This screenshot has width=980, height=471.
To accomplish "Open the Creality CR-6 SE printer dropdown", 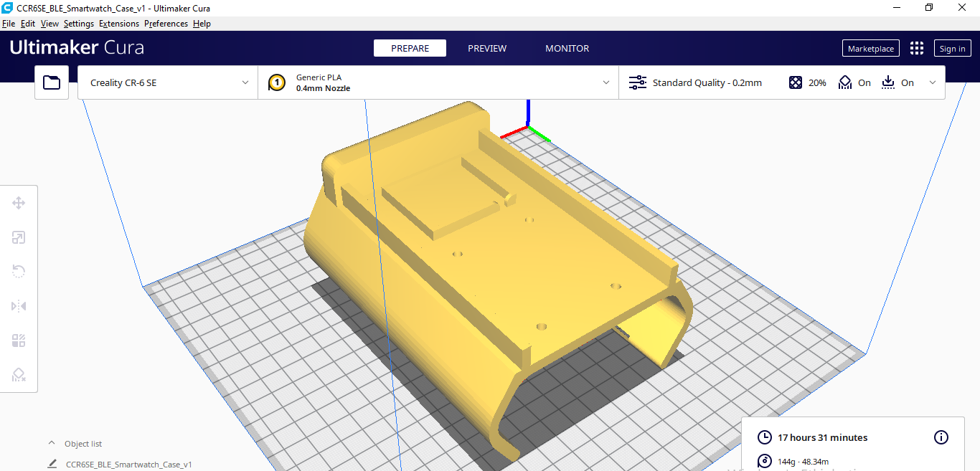I will pos(167,82).
